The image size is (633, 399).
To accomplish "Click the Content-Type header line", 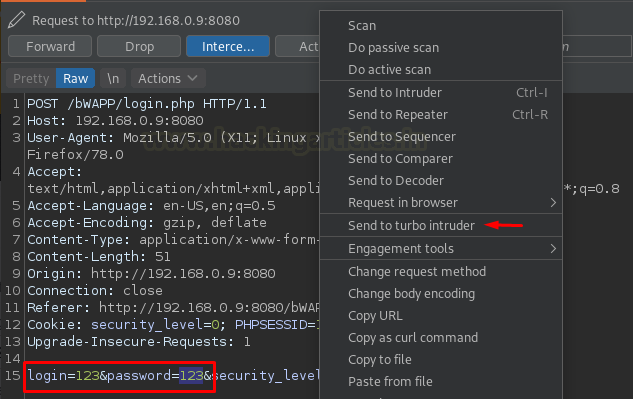I will click(x=173, y=239).
